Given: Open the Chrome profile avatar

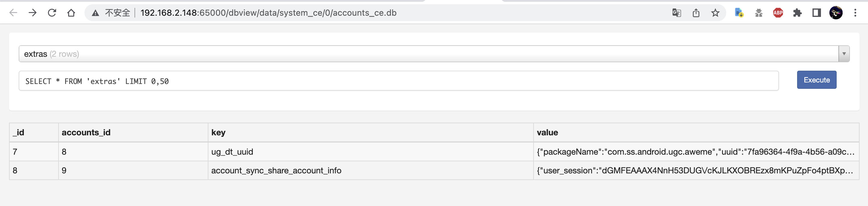Looking at the screenshot, I should click(836, 13).
